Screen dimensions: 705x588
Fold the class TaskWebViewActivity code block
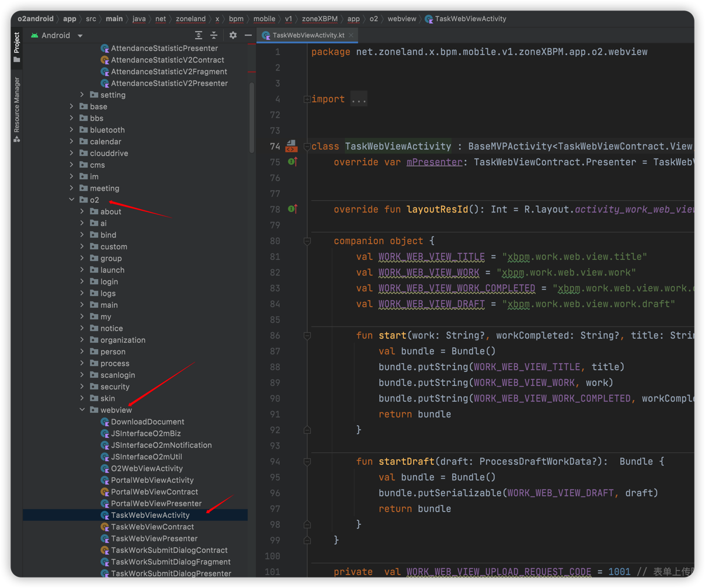coord(307,147)
